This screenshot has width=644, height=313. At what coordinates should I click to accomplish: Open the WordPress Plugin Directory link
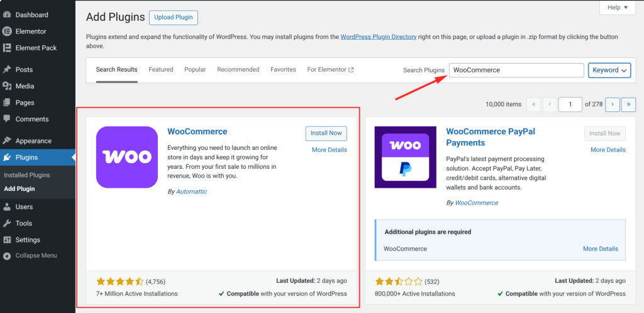point(379,37)
